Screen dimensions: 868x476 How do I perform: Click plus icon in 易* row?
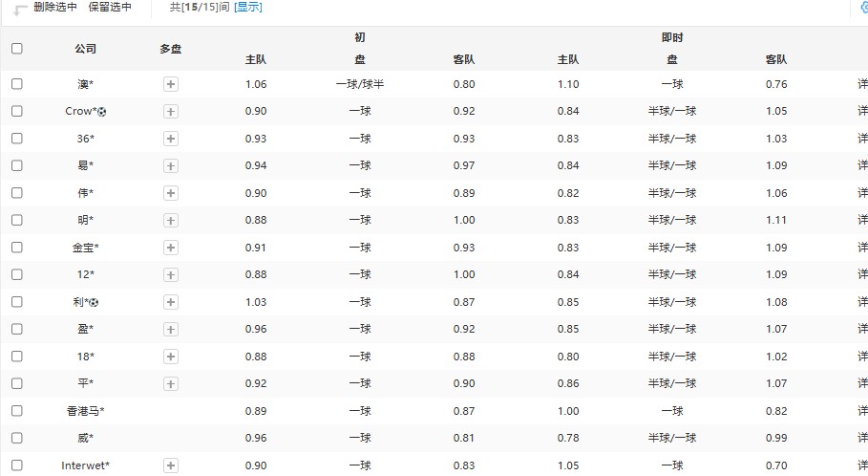coord(171,165)
